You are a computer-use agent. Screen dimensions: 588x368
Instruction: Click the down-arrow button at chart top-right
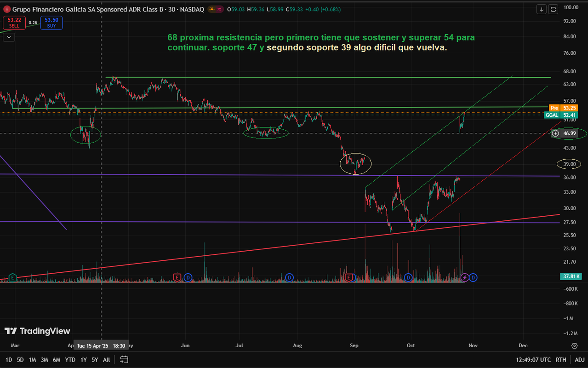point(542,9)
